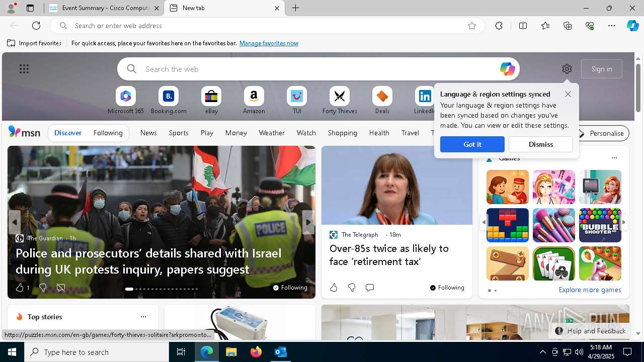644x362 pixels.
Task: Open Help and Feedback
Action: 590,331
